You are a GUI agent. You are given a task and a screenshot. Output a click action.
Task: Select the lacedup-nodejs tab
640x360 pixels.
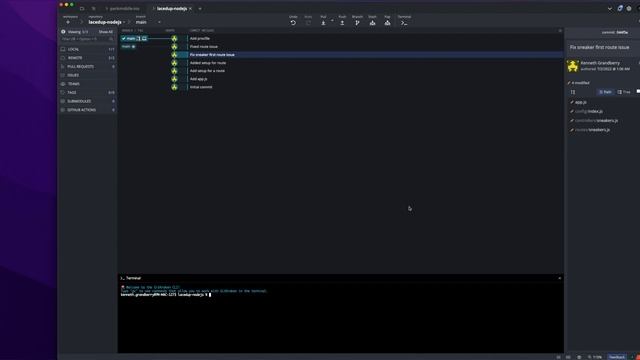pos(171,9)
